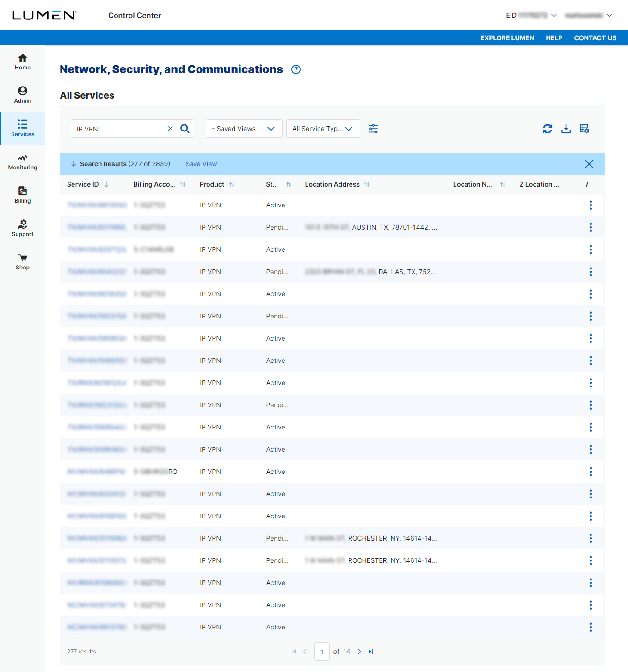Sort by Location Name column
Viewport: 628px width, 672px height.
503,184
